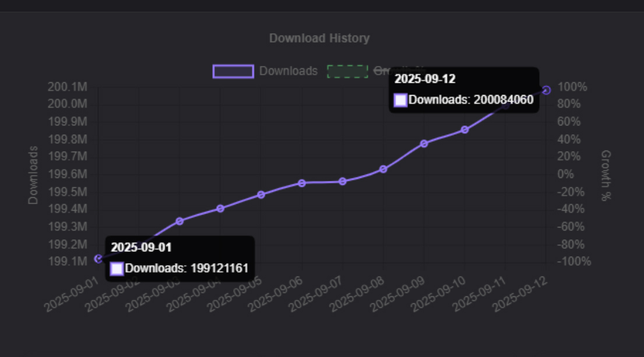Click the 199.6M y-axis label
The height and width of the screenshot is (357, 644).
click(x=68, y=174)
